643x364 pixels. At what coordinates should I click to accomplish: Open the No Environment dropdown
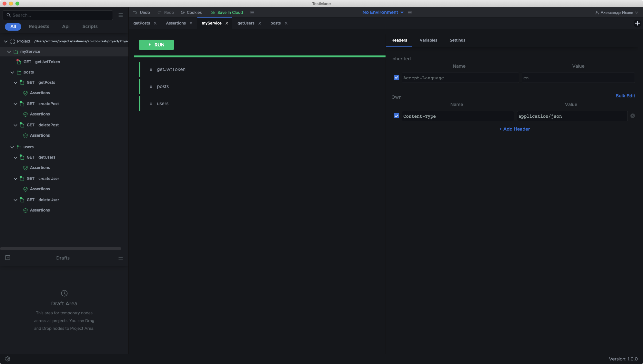coord(383,13)
